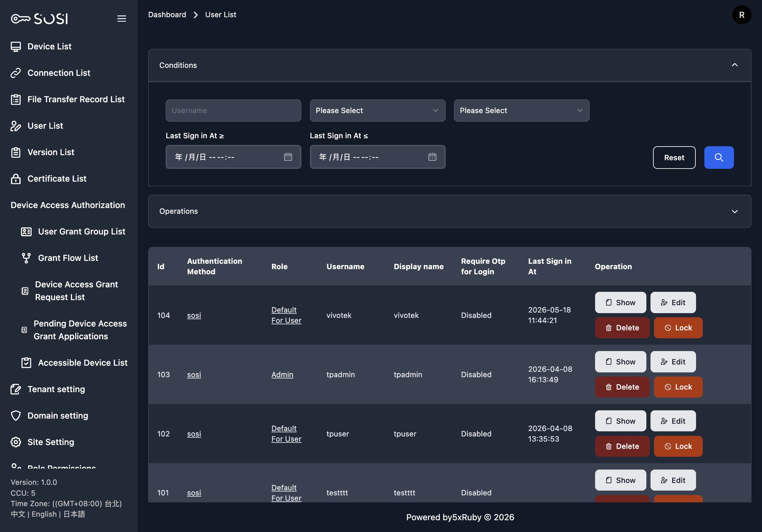The image size is (762, 532).
Task: Click the blue search magnifier button
Action: tap(719, 158)
